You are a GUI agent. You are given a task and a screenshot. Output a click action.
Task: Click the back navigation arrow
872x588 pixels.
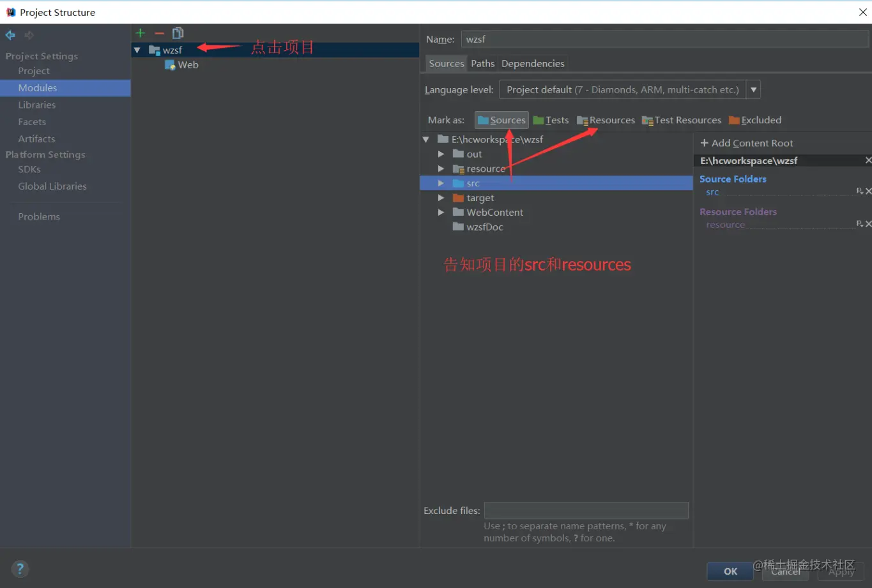pyautogui.click(x=10, y=35)
